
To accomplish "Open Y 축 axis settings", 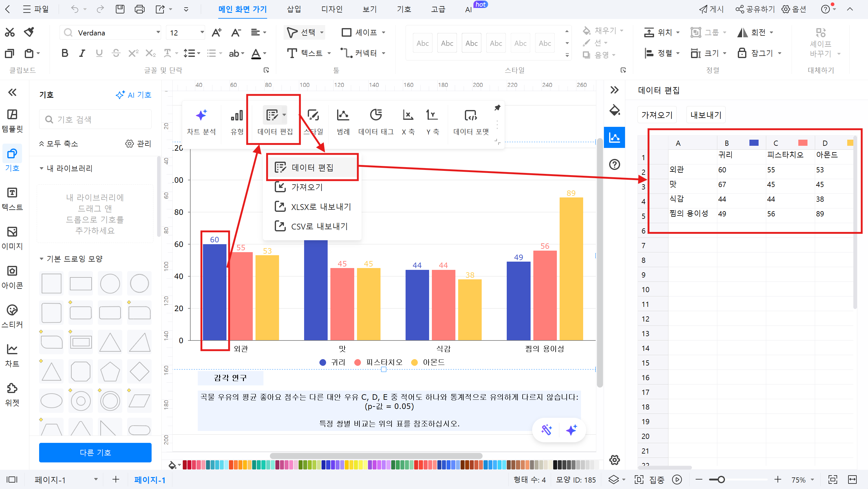I will [432, 122].
